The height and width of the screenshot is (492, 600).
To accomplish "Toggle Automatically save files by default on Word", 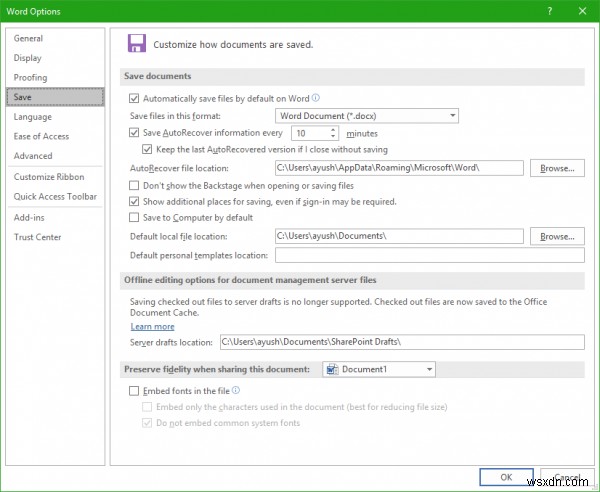I will pos(134,99).
